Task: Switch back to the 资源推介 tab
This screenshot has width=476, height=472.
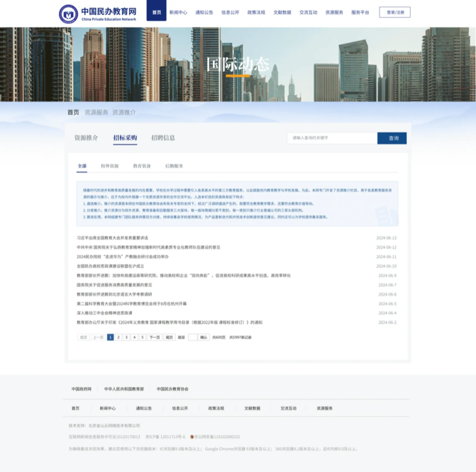Action: point(86,138)
